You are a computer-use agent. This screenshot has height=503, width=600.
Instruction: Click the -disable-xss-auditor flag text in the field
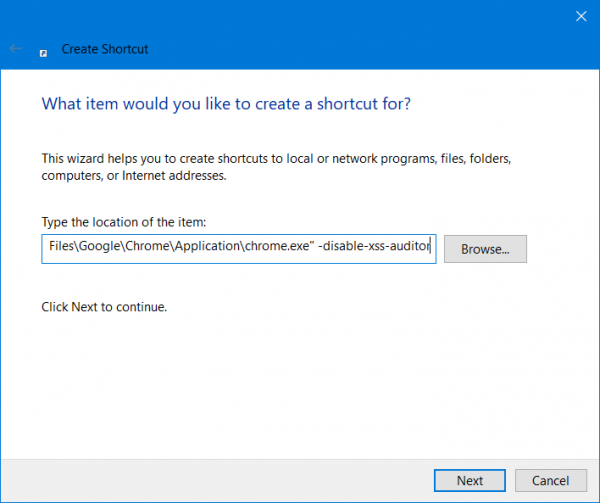pyautogui.click(x=373, y=249)
